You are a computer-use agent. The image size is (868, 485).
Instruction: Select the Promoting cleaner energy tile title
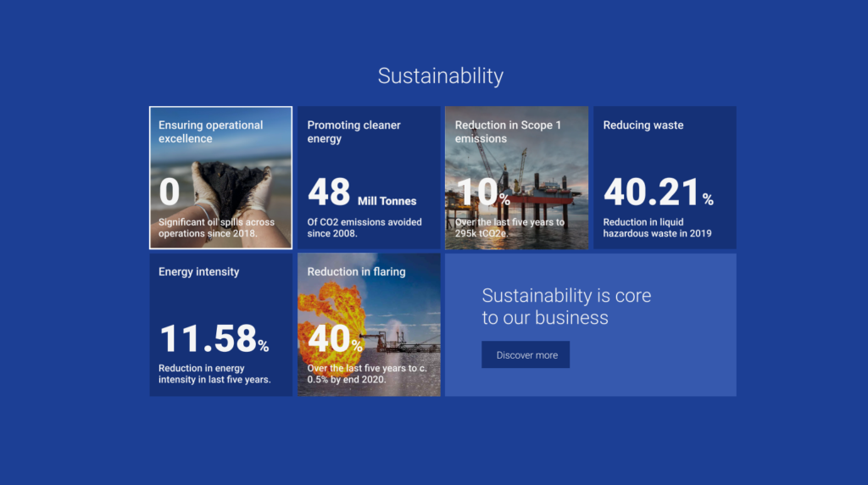click(x=353, y=131)
